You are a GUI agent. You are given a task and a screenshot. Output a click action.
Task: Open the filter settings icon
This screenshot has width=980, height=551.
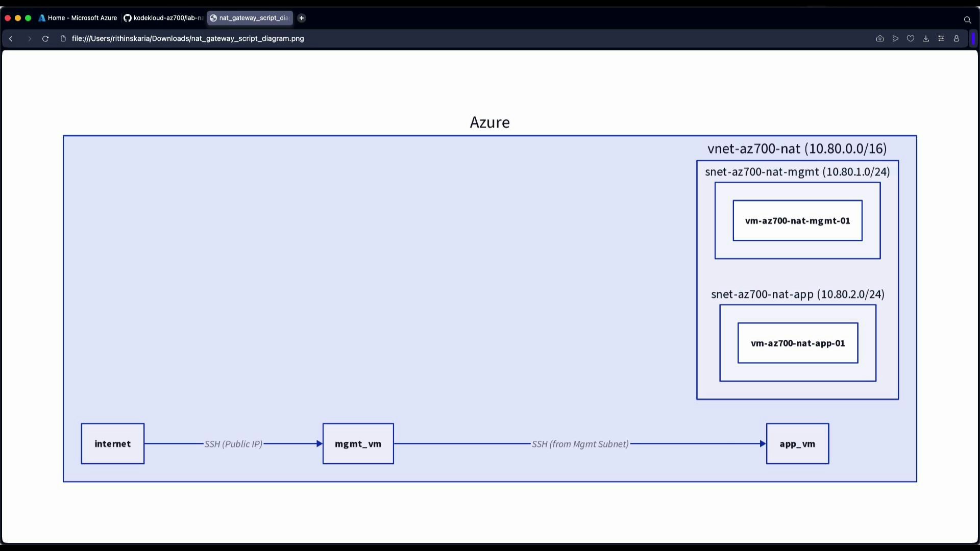coord(941,38)
